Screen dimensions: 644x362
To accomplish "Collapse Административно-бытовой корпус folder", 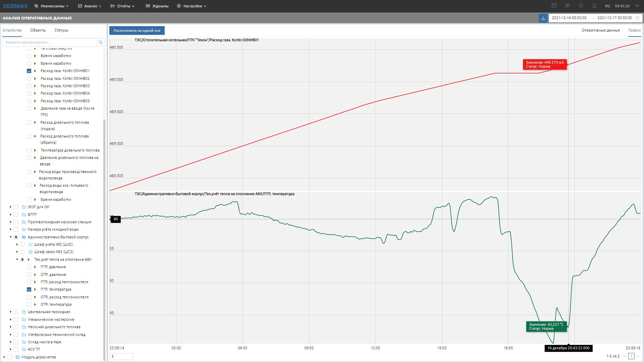I will coord(11,237).
